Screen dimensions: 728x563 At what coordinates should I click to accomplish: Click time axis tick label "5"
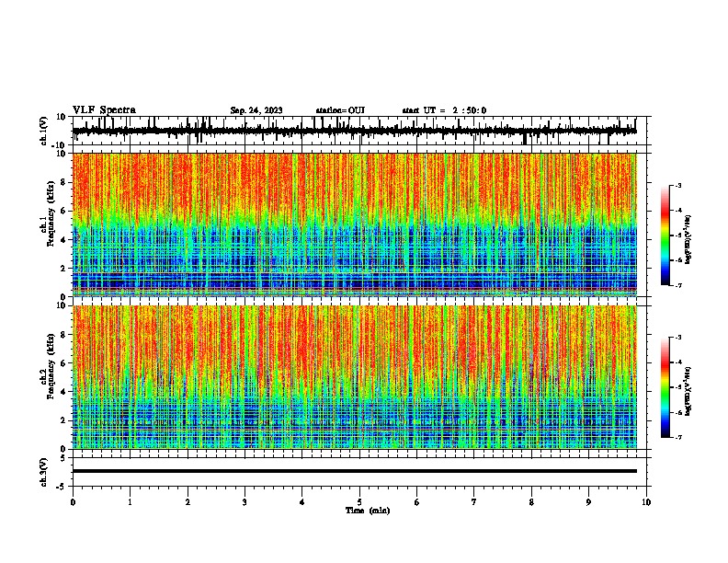359,502
